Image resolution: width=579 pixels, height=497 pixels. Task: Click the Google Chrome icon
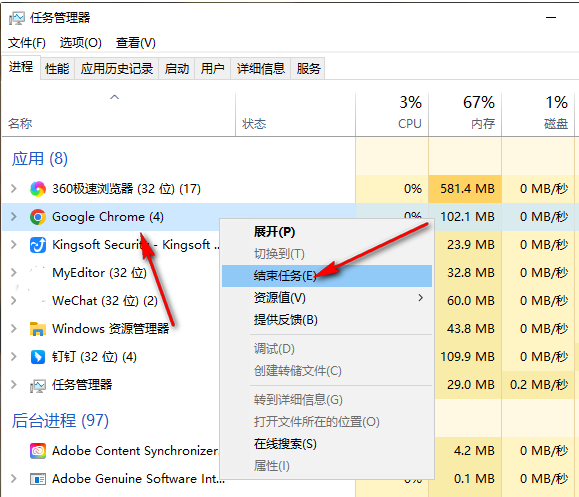click(38, 217)
